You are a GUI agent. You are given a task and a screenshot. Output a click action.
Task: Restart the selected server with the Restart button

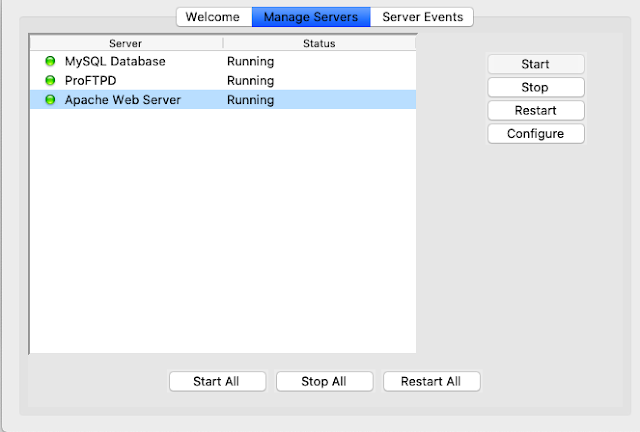point(536,111)
